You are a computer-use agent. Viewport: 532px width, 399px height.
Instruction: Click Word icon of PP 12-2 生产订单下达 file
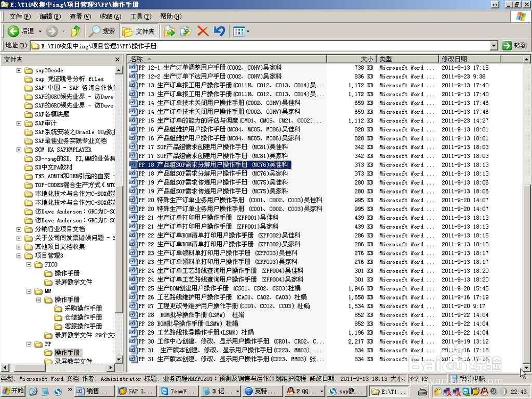click(x=133, y=76)
